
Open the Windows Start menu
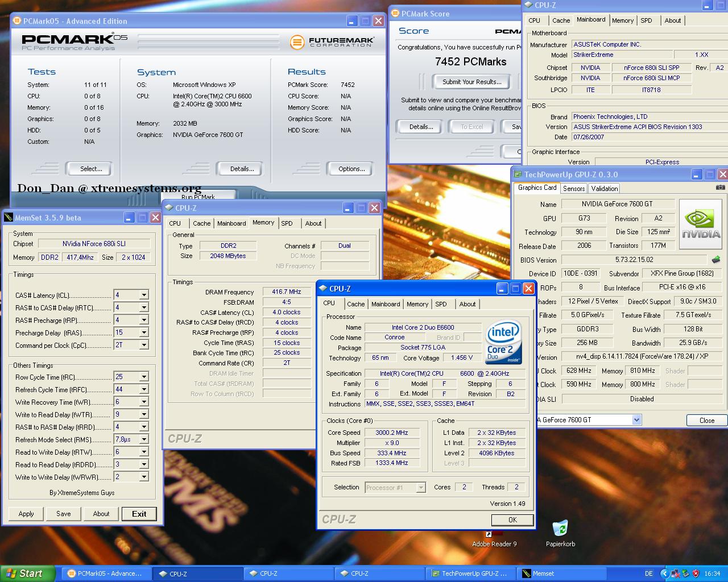tap(27, 573)
